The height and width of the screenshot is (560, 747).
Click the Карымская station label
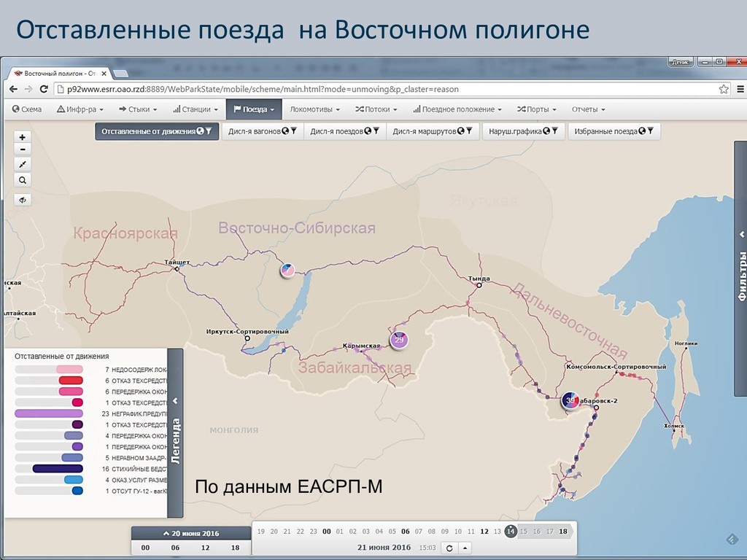point(362,346)
